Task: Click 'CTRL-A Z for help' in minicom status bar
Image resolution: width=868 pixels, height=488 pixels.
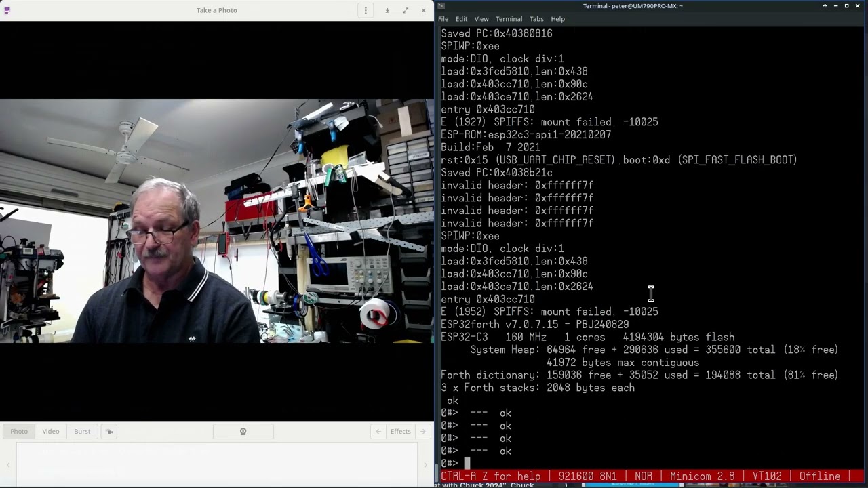Action: (x=491, y=476)
